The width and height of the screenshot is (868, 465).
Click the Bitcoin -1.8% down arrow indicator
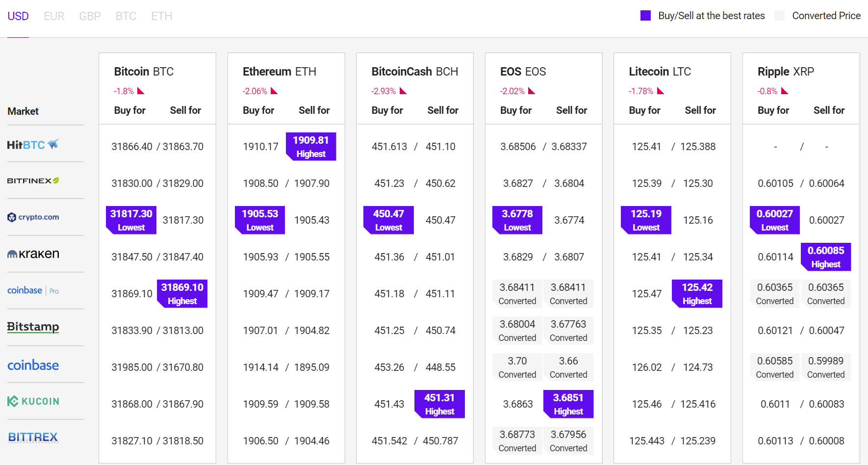coord(141,91)
